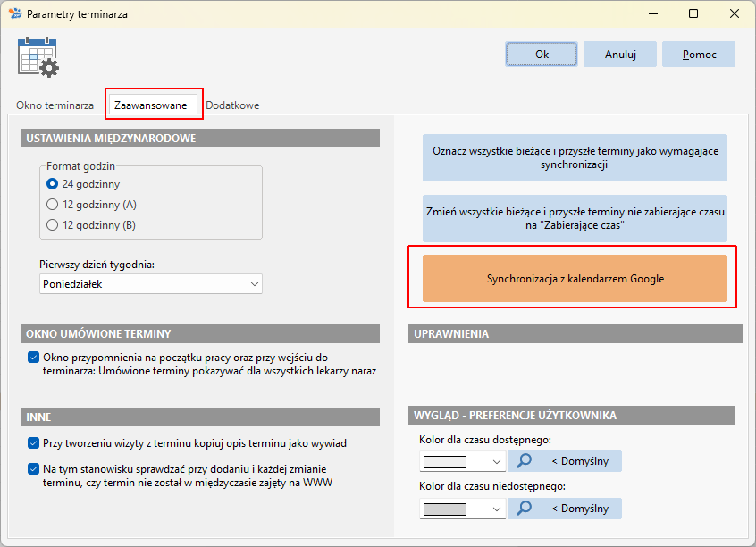Expand available time color dropdown
The image size is (756, 547).
(x=497, y=461)
